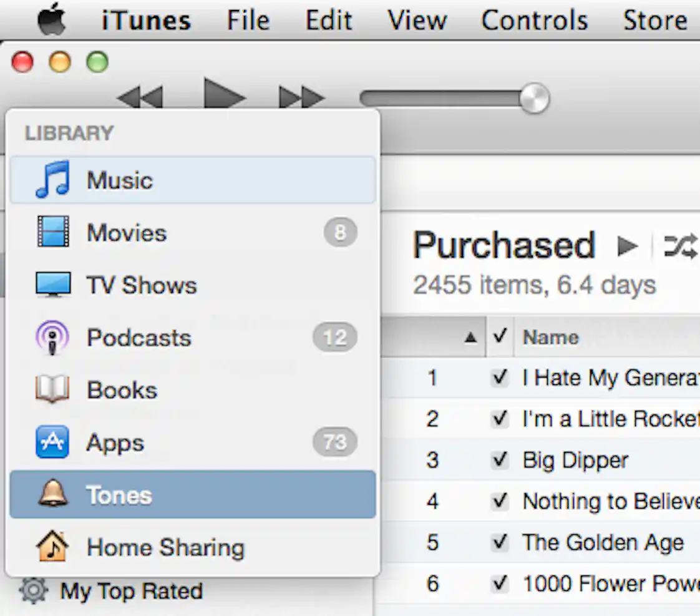Shuffle the Purchased playlist

[x=681, y=245]
